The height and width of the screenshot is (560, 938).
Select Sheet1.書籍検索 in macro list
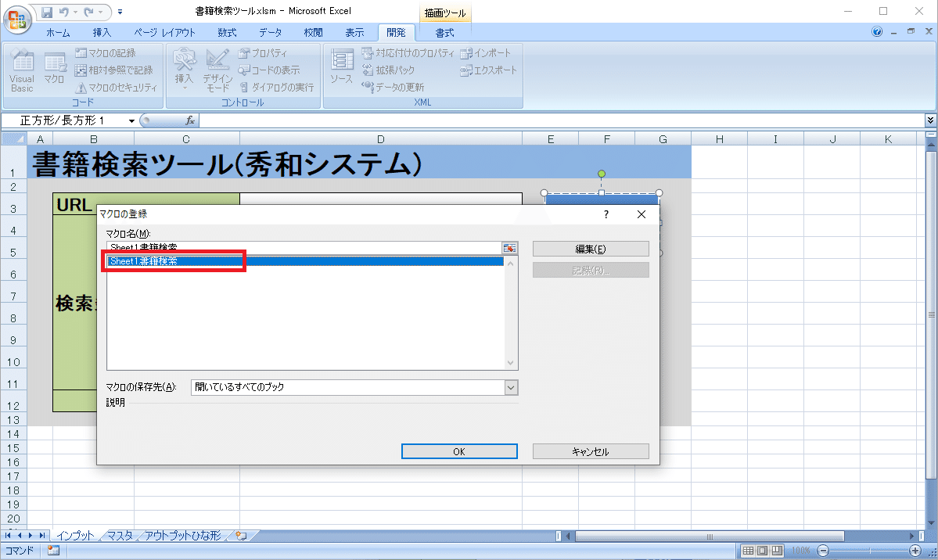(305, 261)
